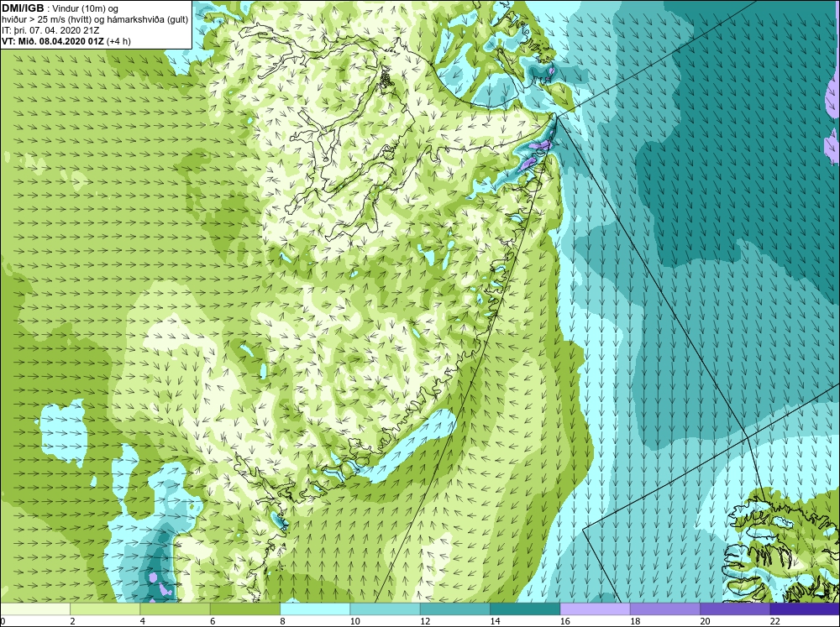Click the "4" scale label
This screenshot has height=627, width=840.
pos(143,621)
